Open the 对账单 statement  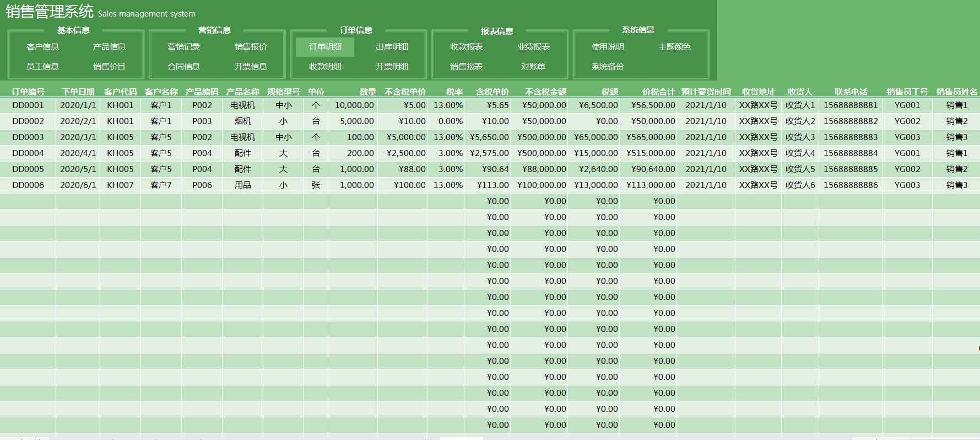coord(533,67)
